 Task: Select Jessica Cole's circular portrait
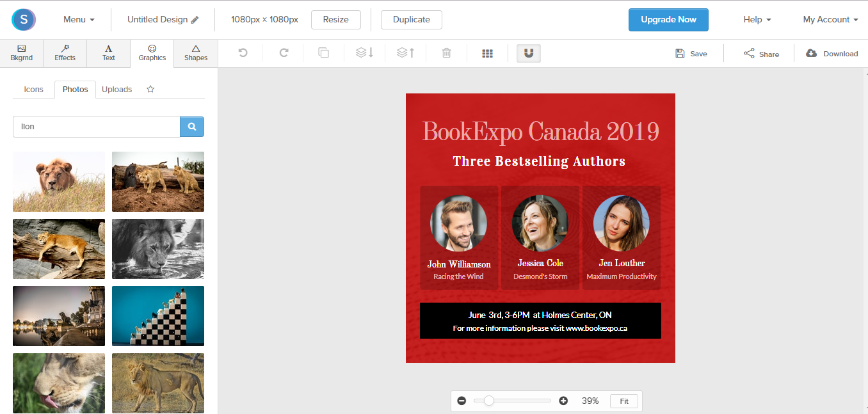[540, 223]
